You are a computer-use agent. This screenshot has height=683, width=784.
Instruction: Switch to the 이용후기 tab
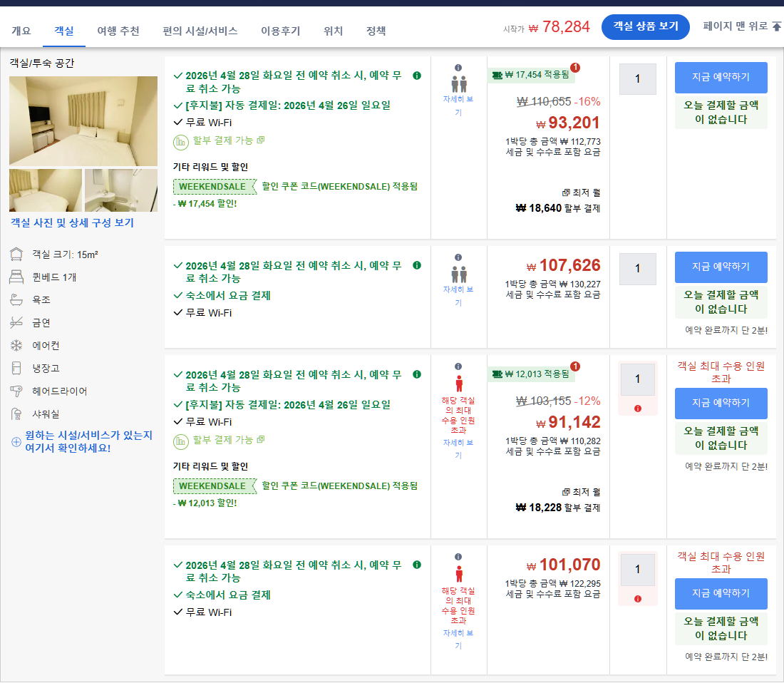(282, 31)
